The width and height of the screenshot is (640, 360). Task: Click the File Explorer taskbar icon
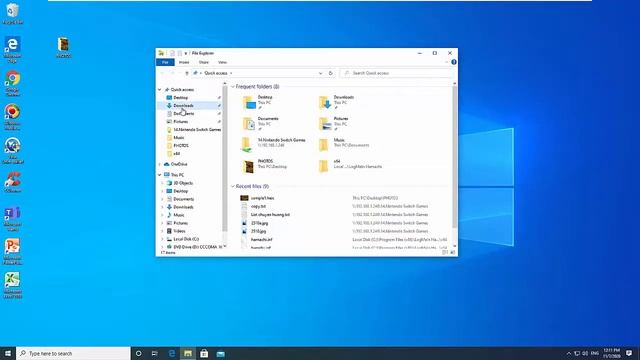tap(188, 353)
